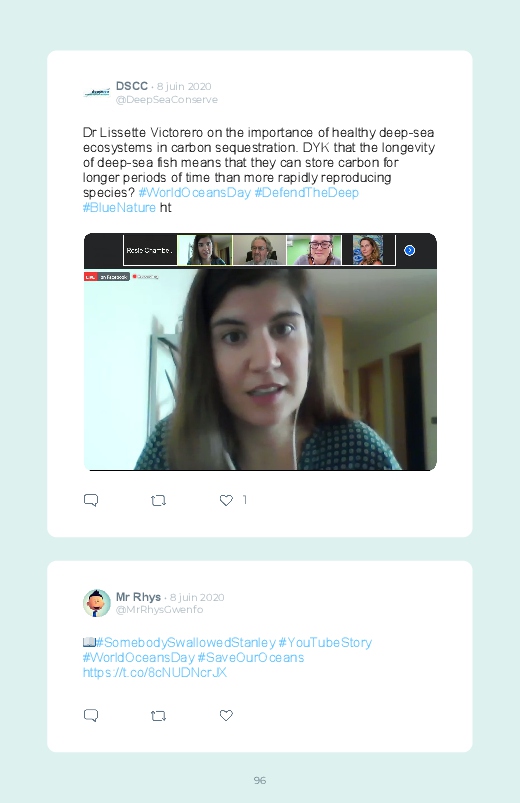Like the Mr Rhys tweet
The height and width of the screenshot is (803, 520).
tap(226, 715)
